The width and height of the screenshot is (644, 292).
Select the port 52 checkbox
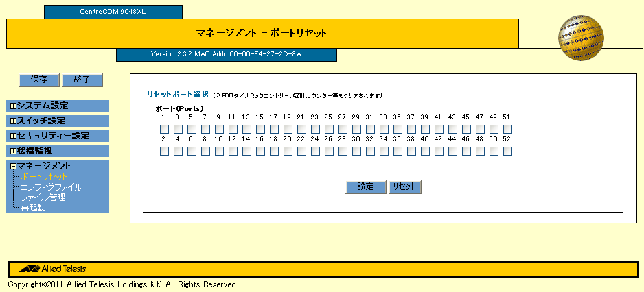coord(507,151)
